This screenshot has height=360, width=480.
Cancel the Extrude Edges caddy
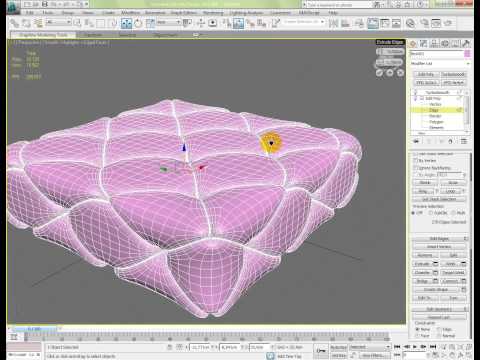click(400, 73)
